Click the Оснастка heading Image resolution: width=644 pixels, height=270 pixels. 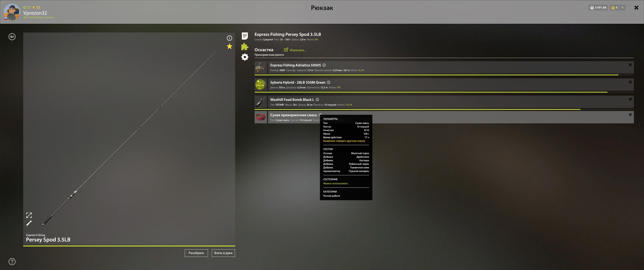pyautogui.click(x=264, y=50)
